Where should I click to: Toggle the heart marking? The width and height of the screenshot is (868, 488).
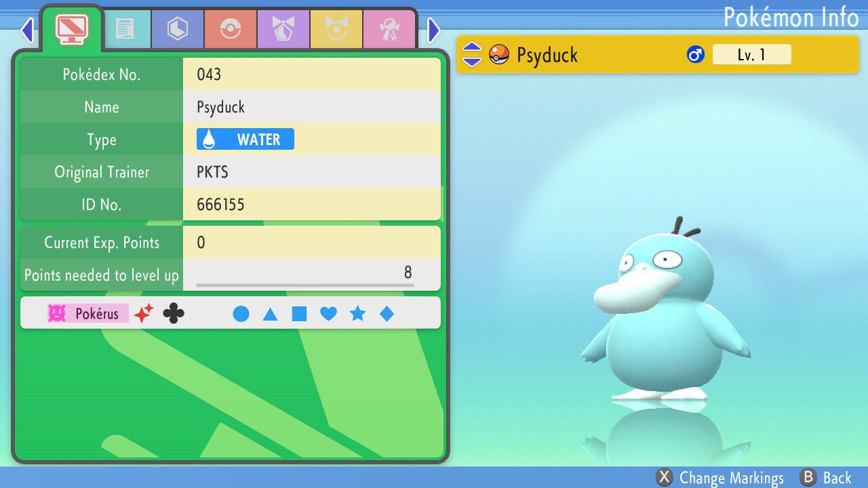click(x=328, y=314)
